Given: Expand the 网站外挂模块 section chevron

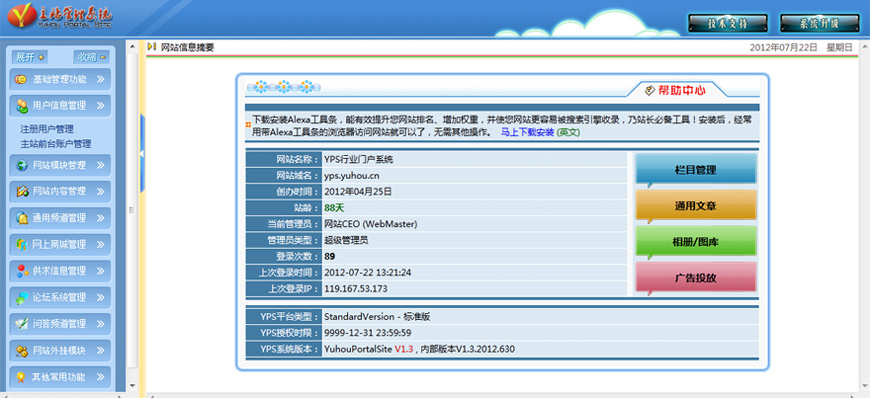Looking at the screenshot, I should pyautogui.click(x=100, y=350).
